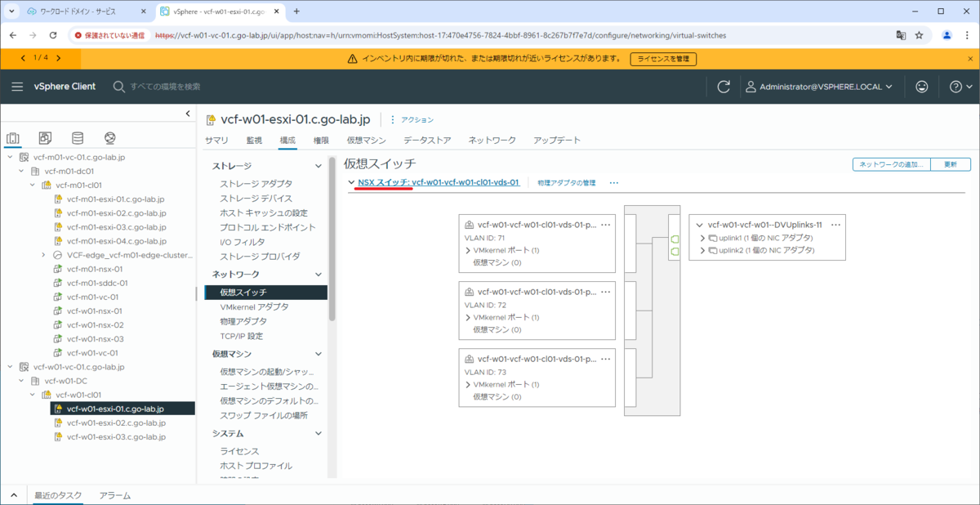
Task: Open the vSphere Client hamburger menu
Action: click(x=17, y=87)
